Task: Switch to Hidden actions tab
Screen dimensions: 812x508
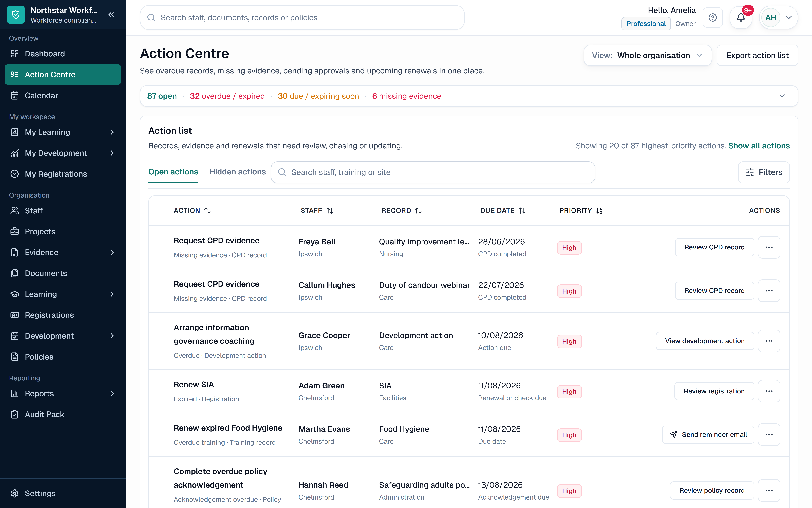Action: tap(238, 172)
